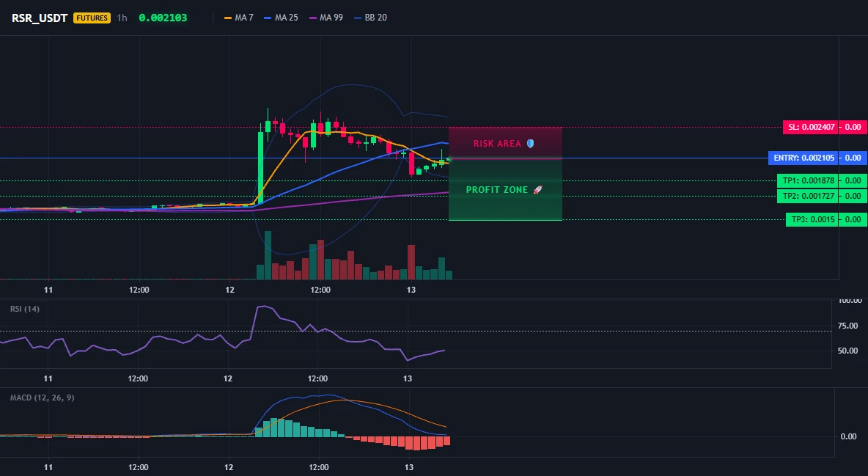Click the yellow FUTURES badge

click(x=92, y=18)
